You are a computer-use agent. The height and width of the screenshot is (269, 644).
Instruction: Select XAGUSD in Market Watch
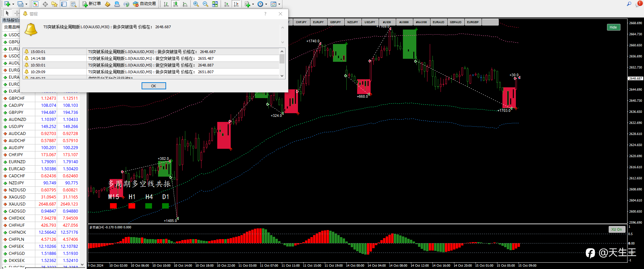coord(41,197)
